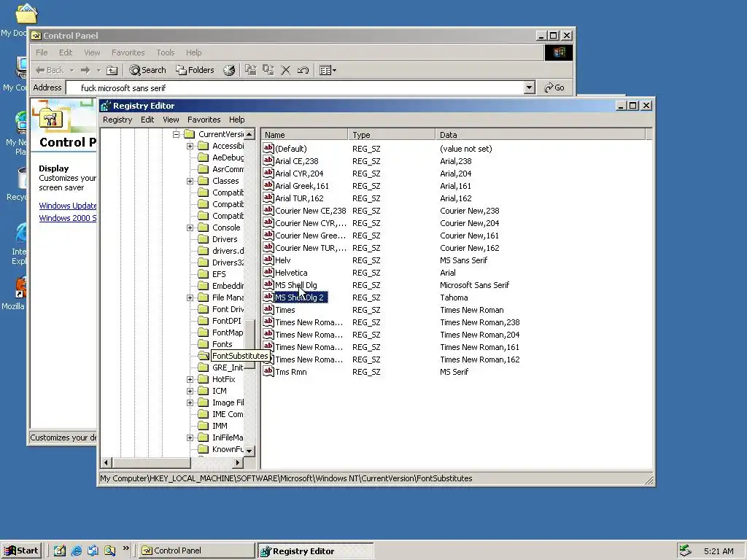Viewport: 747px width, 560px height.
Task: Select the Arial Greek,161 value icon
Action: pos(268,185)
